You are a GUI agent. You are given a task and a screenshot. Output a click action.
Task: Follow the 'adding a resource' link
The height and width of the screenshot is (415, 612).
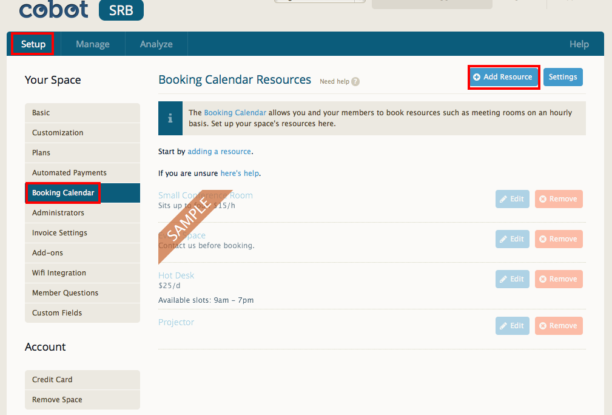[x=219, y=151]
